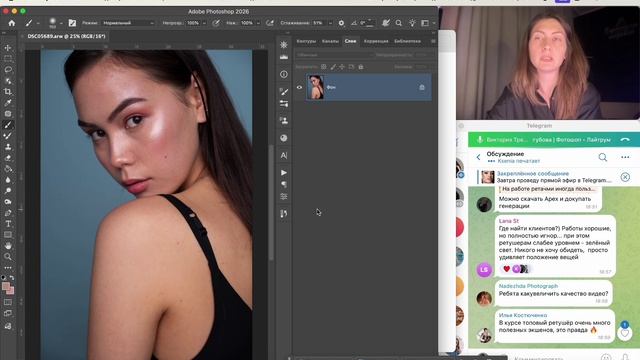
Task: Select the Pen tool
Action: click(x=8, y=213)
